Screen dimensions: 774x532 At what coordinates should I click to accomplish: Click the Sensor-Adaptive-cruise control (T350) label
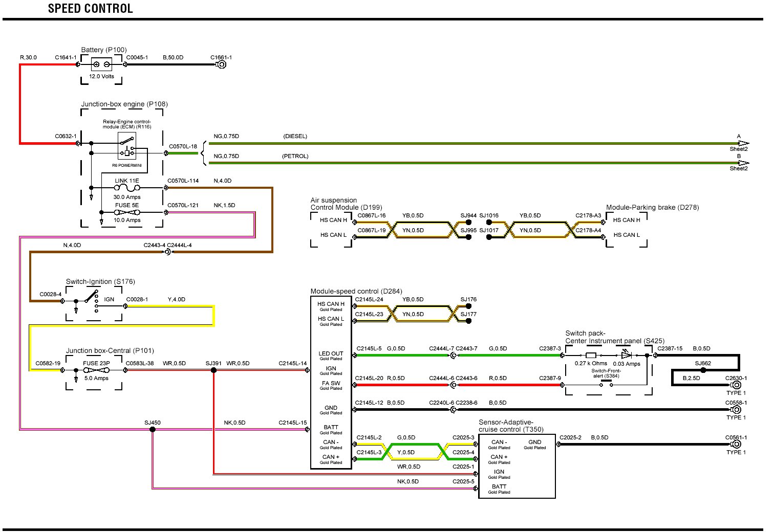point(510,426)
